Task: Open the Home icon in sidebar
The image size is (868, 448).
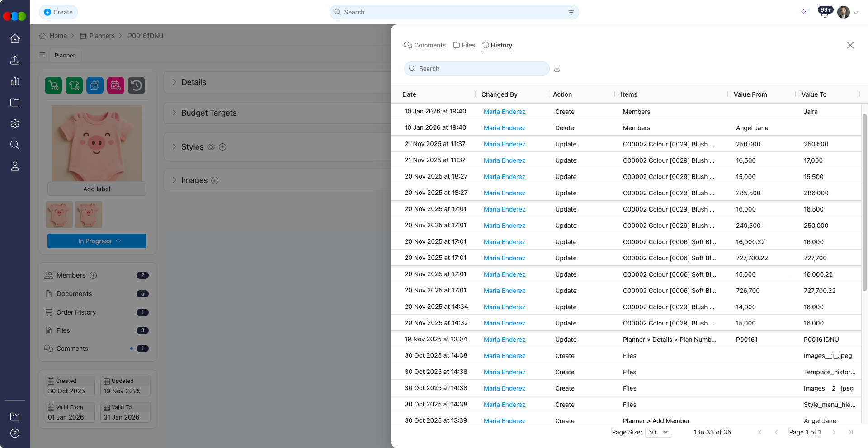Action: coord(15,39)
